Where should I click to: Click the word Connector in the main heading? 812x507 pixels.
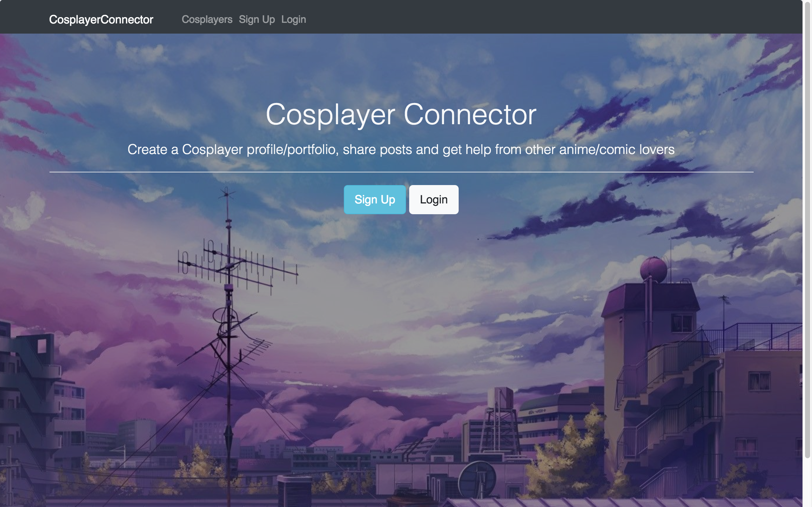[x=470, y=115]
